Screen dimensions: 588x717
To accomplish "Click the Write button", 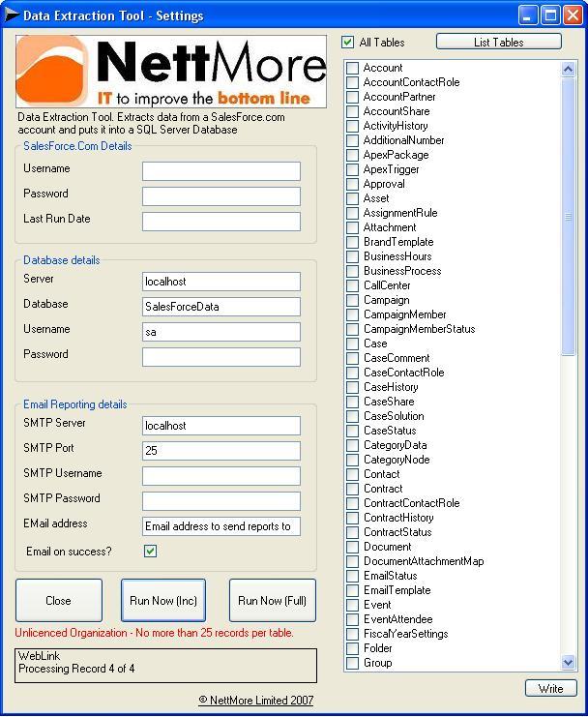I will [x=550, y=688].
